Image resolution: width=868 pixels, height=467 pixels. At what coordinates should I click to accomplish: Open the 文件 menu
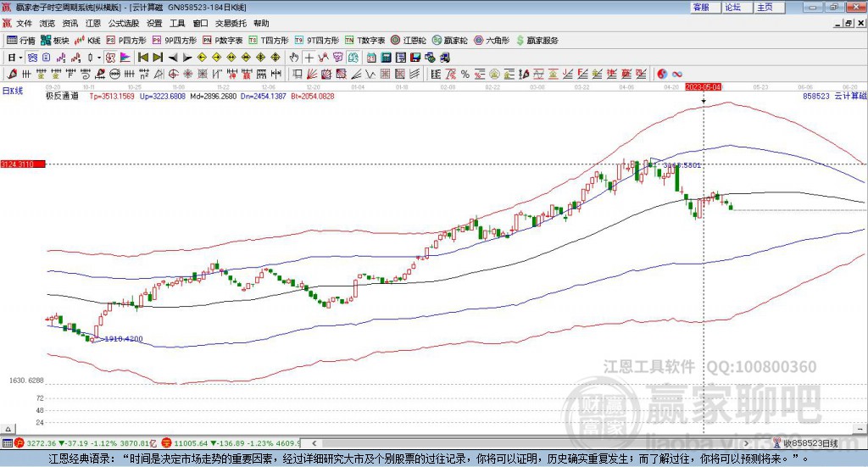coord(24,23)
